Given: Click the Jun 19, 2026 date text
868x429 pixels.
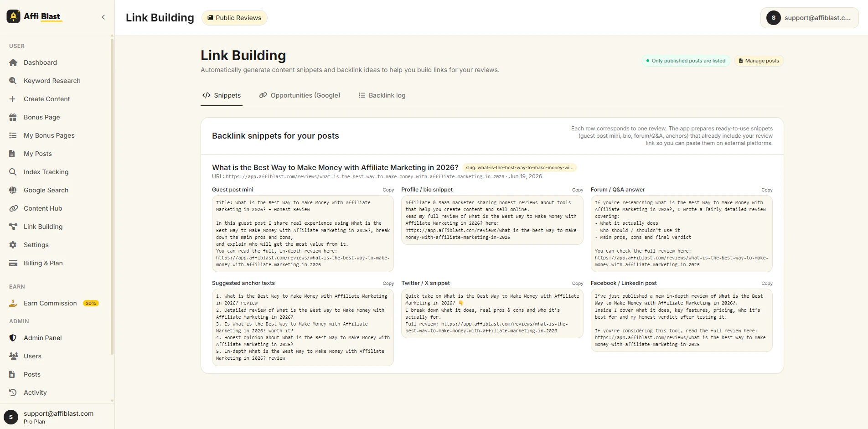Looking at the screenshot, I should [x=526, y=176].
